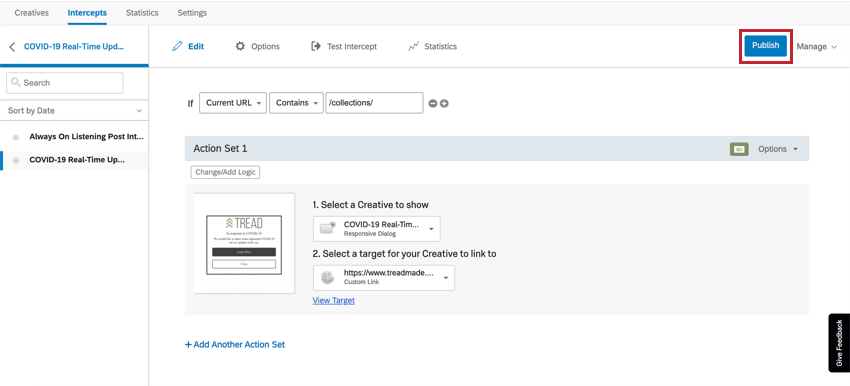The image size is (850, 386).
Task: Open the Options gear icon
Action: click(x=240, y=46)
